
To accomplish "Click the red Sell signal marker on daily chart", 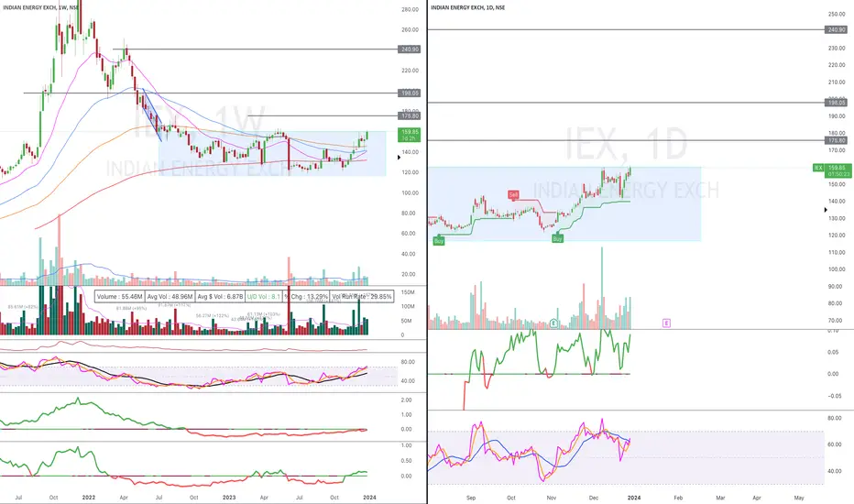I will click(513, 194).
